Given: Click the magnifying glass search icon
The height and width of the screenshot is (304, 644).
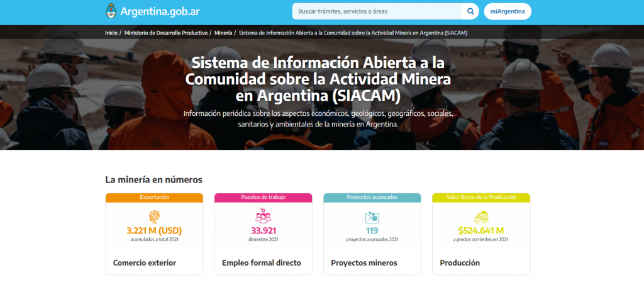Looking at the screenshot, I should tap(470, 11).
